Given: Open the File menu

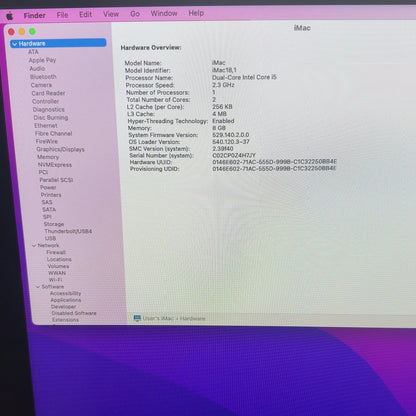Looking at the screenshot, I should pyautogui.click(x=62, y=15).
